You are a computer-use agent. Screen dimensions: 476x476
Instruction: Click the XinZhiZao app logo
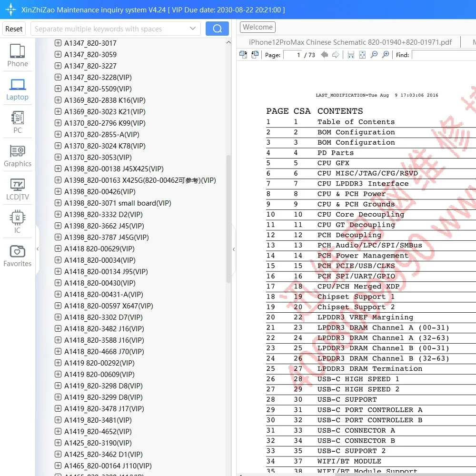coord(10,10)
